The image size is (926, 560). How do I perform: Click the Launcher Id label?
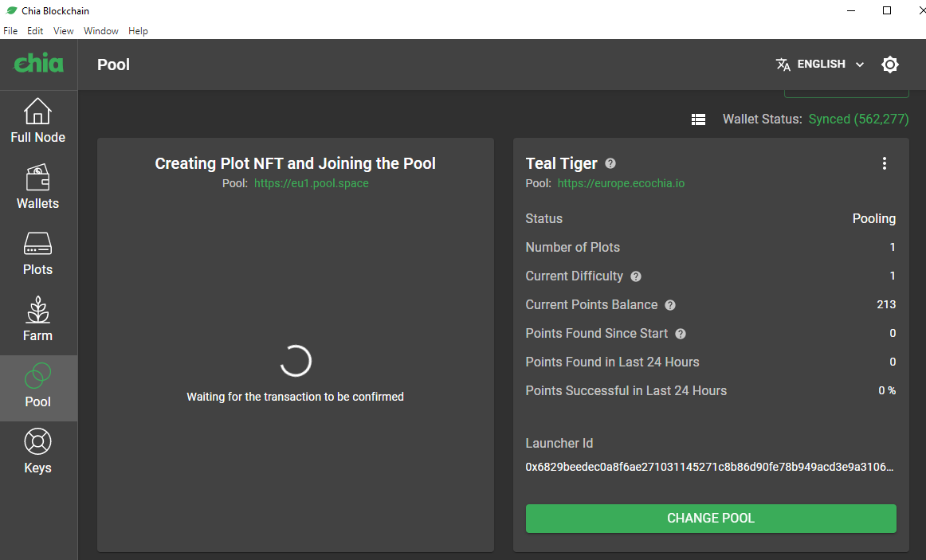coord(559,443)
